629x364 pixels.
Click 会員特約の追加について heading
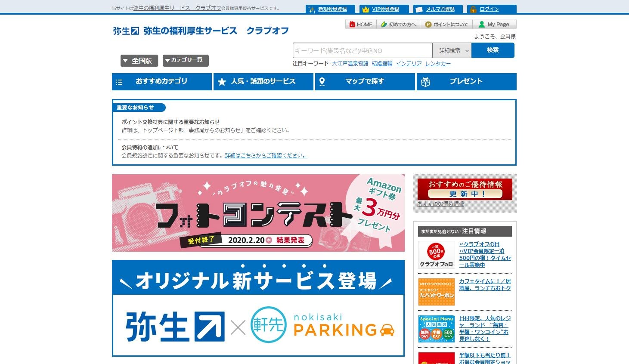tap(150, 147)
